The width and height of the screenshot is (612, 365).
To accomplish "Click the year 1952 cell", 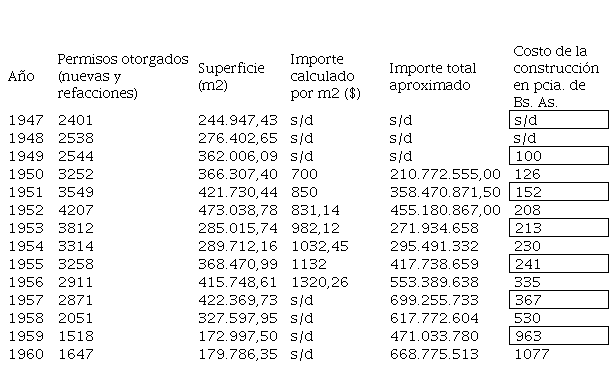I will tap(26, 210).
